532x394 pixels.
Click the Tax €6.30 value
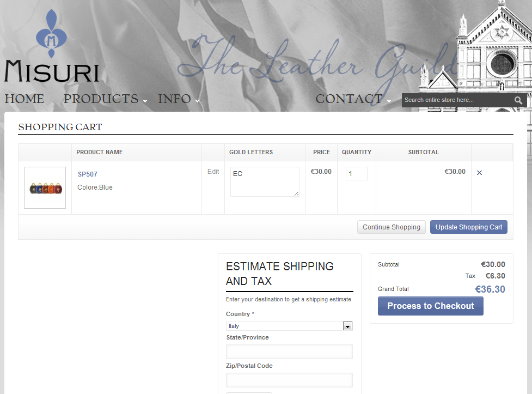[495, 276]
